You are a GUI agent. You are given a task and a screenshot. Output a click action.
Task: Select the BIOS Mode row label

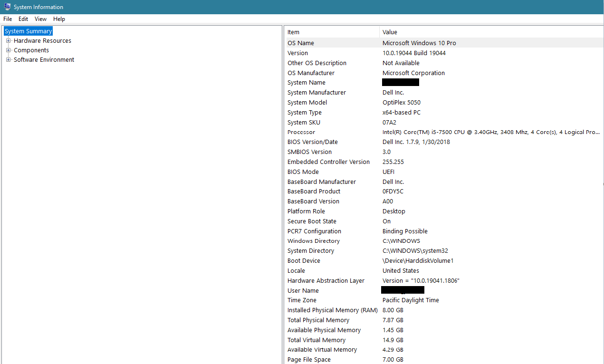[x=303, y=172]
